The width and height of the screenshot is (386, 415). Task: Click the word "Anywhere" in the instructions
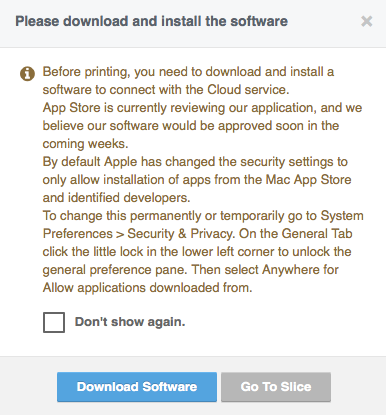click(x=291, y=270)
